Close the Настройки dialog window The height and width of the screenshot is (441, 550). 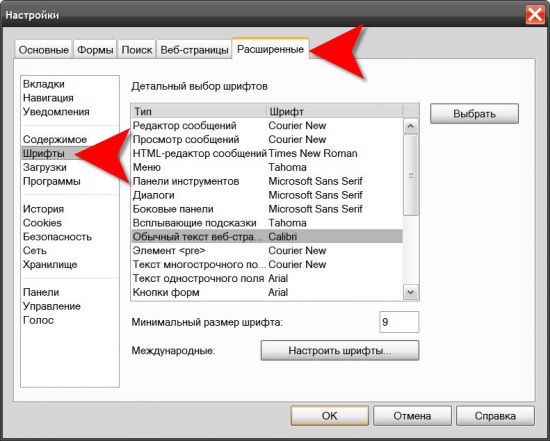tap(535, 15)
